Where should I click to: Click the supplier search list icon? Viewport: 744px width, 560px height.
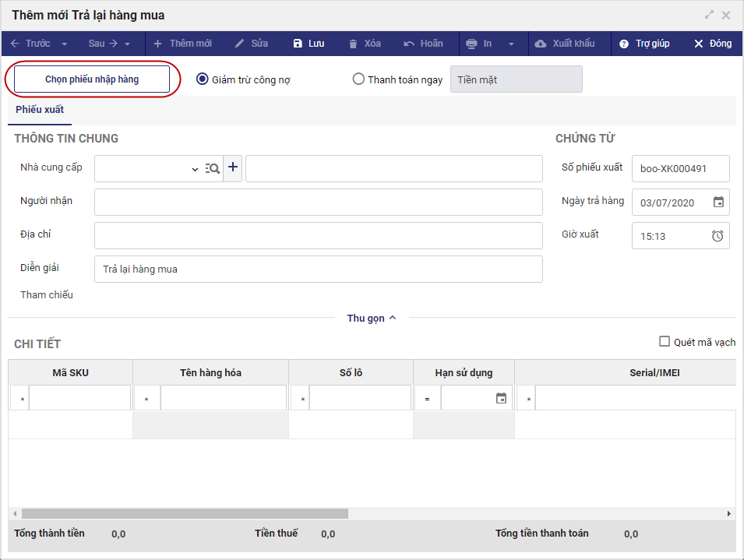coord(212,168)
